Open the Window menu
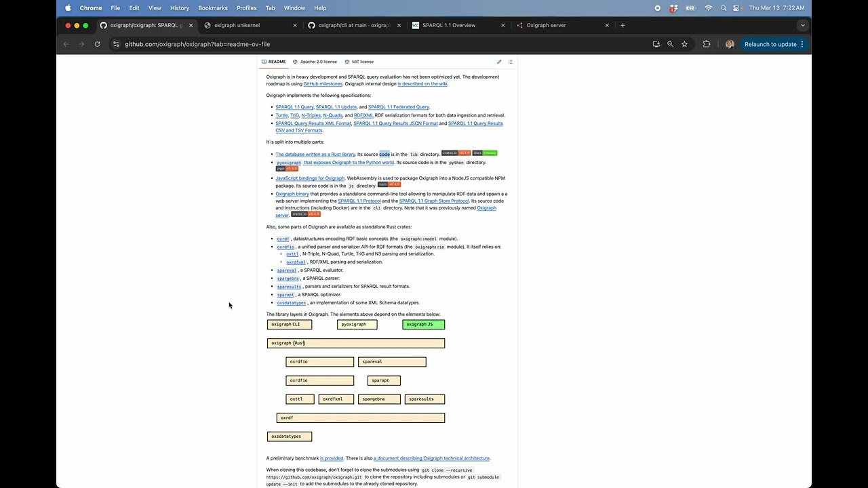Viewport: 868px width, 488px height. click(294, 8)
